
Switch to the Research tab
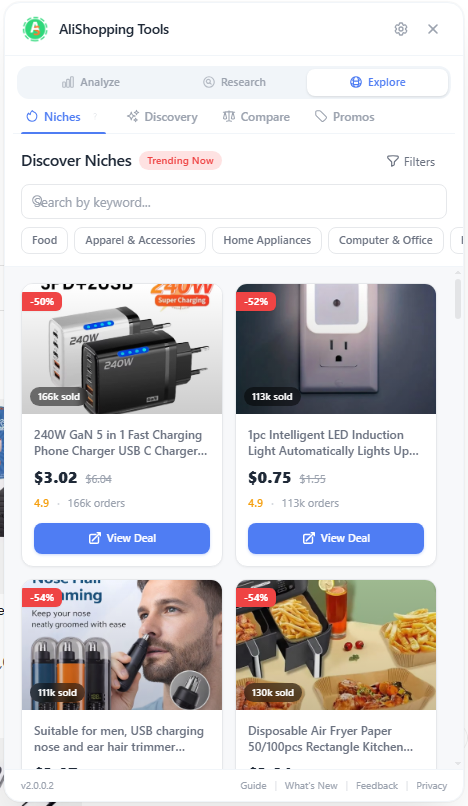pos(235,82)
